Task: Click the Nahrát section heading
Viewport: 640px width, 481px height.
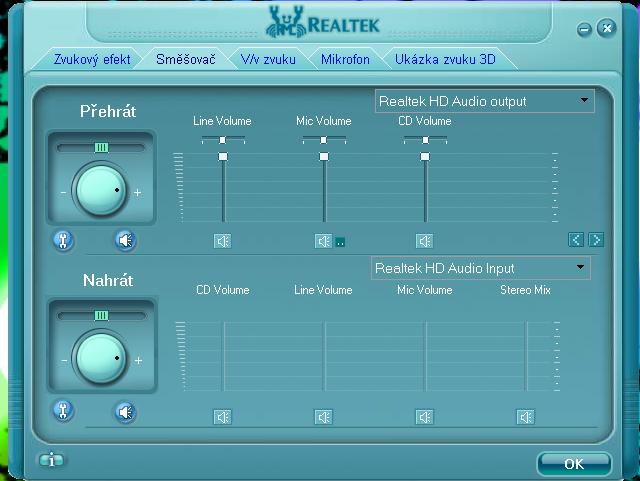Action: click(108, 281)
